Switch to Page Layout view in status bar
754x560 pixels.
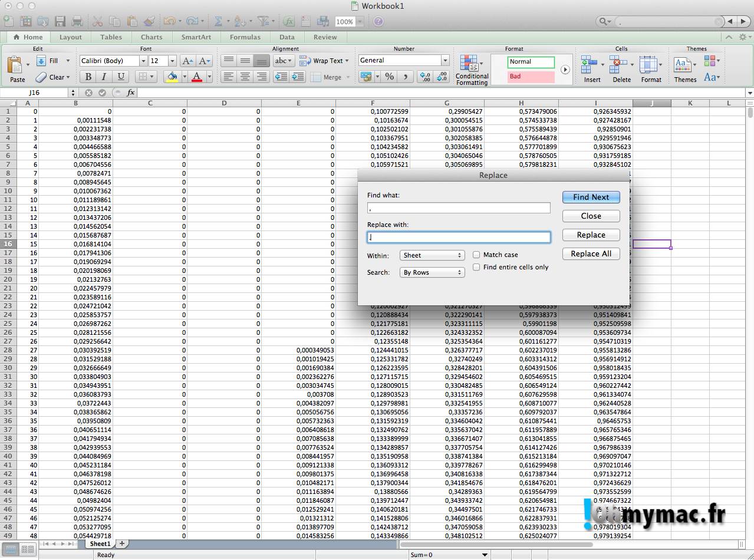pos(27,549)
